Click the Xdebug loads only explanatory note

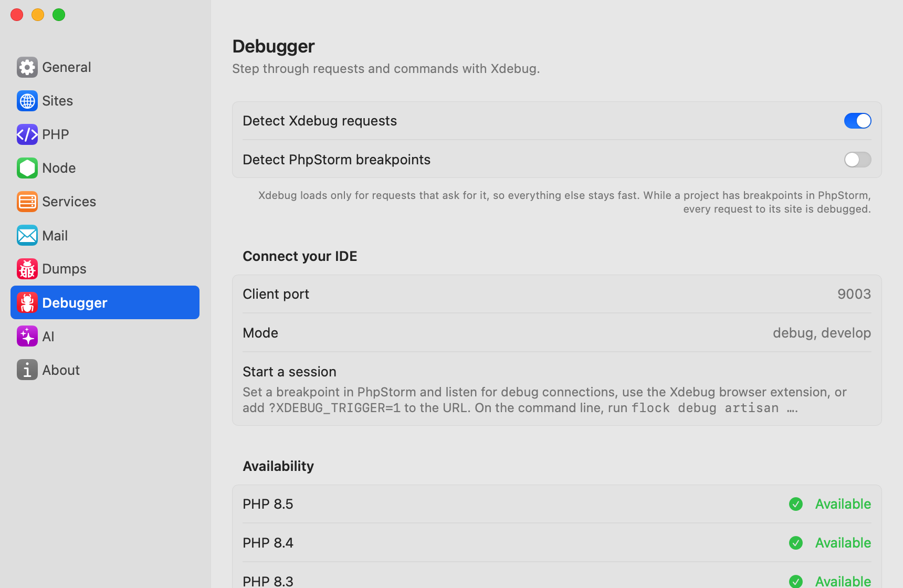(x=564, y=202)
